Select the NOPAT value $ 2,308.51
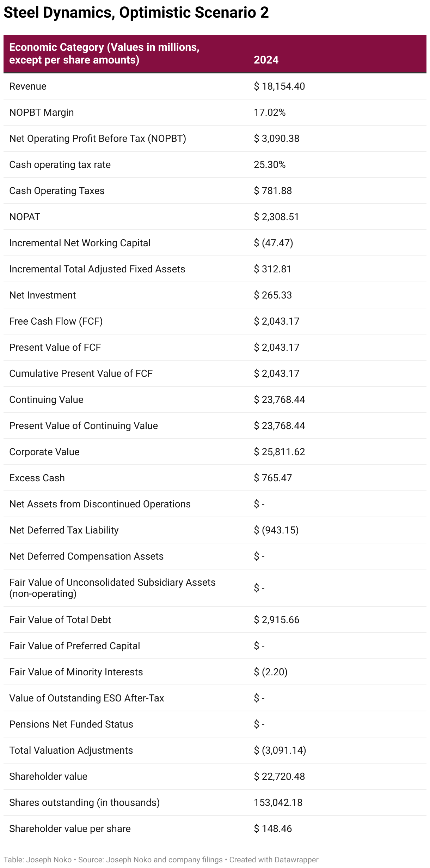This screenshot has width=430, height=868. click(276, 217)
